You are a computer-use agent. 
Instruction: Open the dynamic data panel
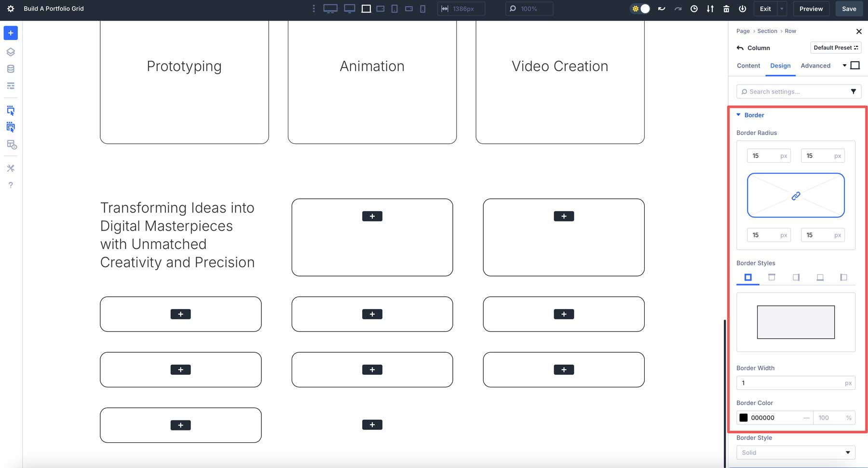(10, 68)
